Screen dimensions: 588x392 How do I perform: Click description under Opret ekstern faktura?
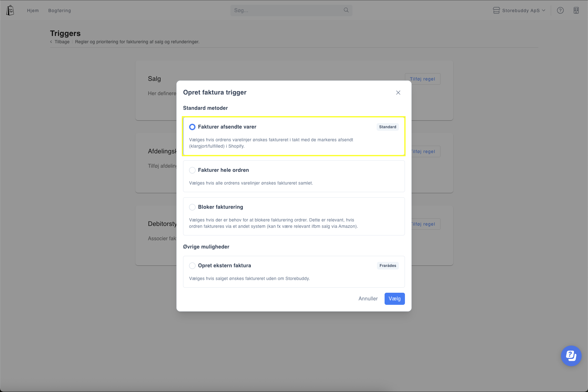pos(250,279)
